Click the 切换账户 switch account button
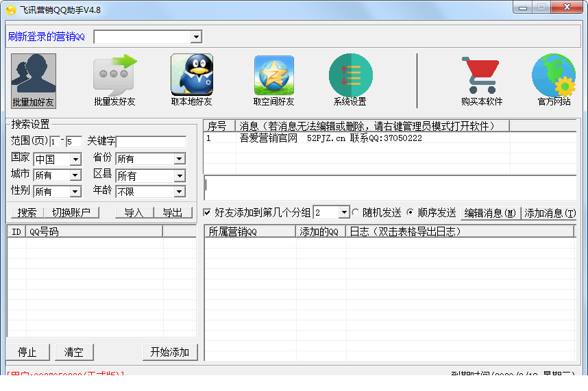The image size is (588, 391). (71, 213)
